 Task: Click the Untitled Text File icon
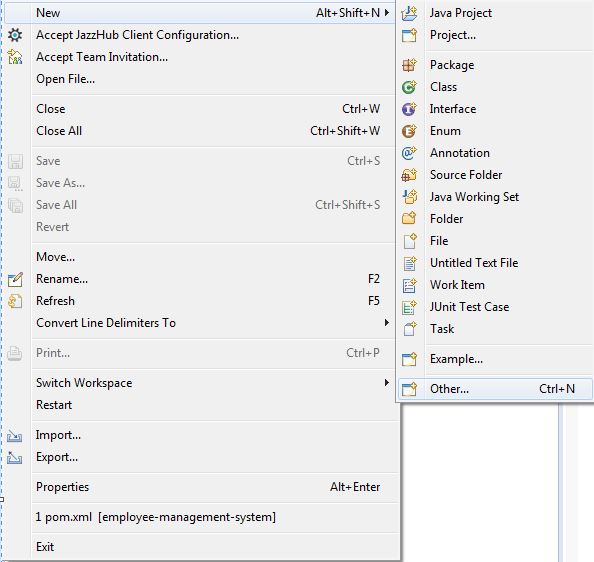pyautogui.click(x=410, y=263)
